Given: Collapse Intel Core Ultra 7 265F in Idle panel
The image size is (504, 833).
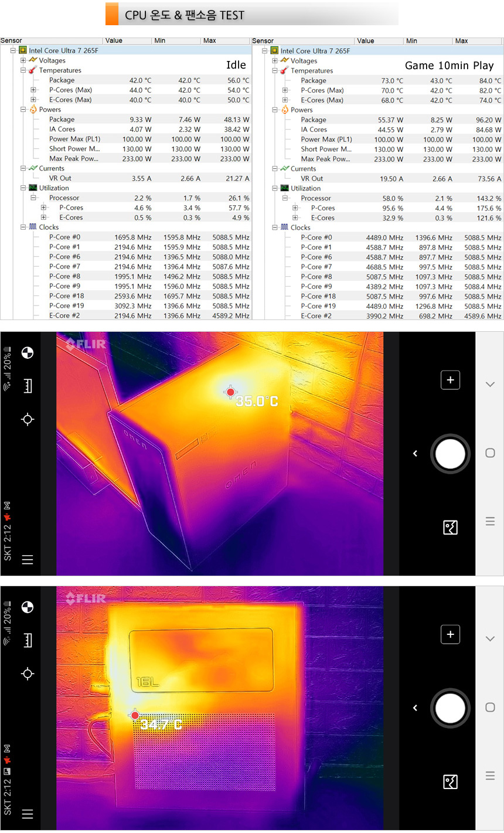Looking at the screenshot, I should pos(13,51).
